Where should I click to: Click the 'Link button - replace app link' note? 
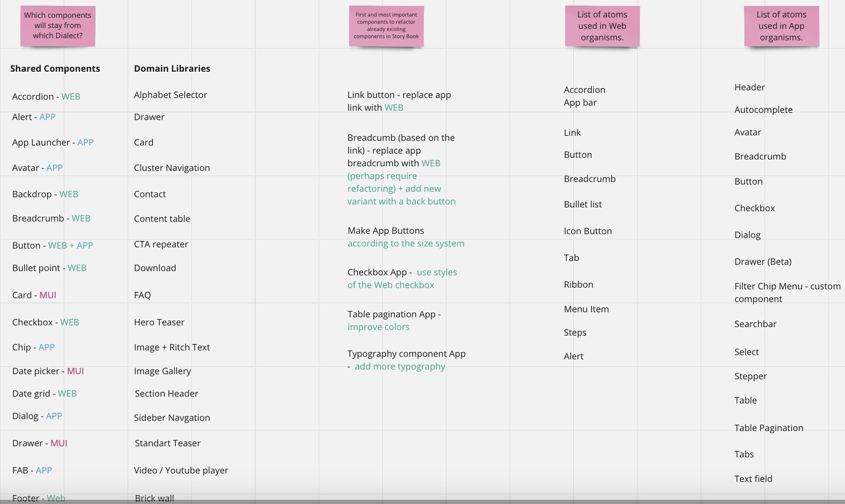pos(399,101)
